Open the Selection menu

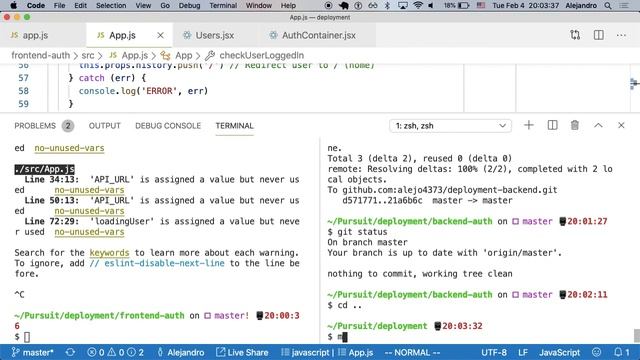point(111,5)
